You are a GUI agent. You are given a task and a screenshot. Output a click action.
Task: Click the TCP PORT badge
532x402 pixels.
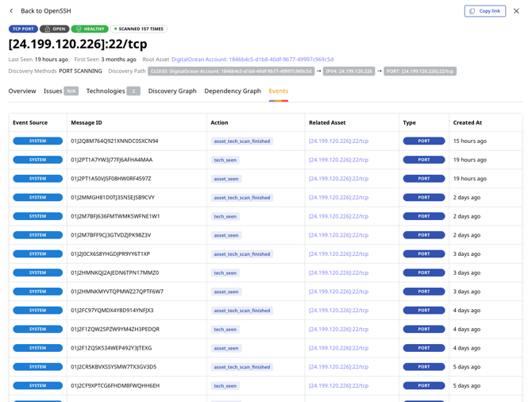point(23,29)
